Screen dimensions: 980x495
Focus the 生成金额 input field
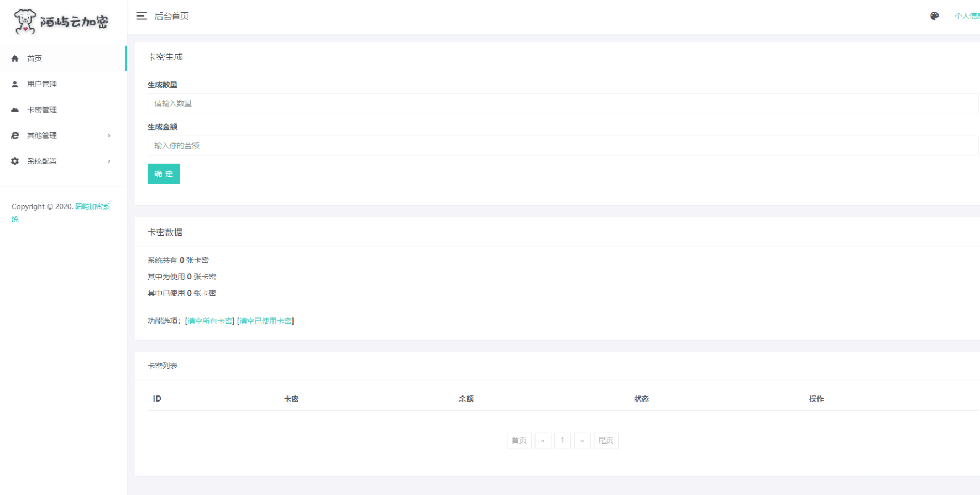(563, 145)
